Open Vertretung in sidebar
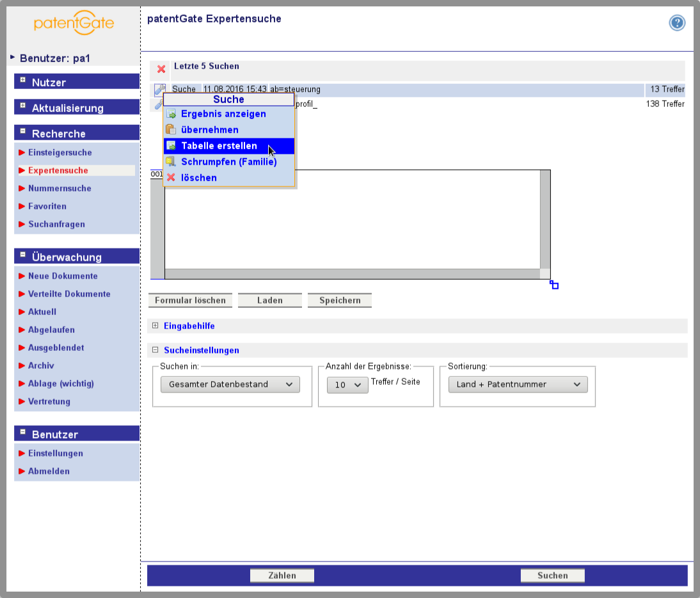700x598 pixels. click(x=49, y=401)
